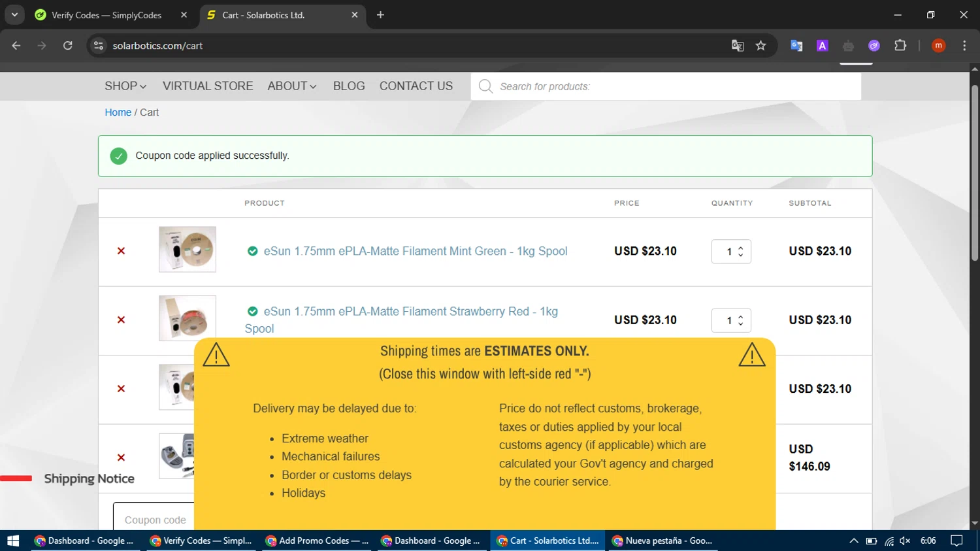Viewport: 980px width, 551px height.
Task: Open taskbar Nueva pestaña - Goo... window
Action: (664, 541)
